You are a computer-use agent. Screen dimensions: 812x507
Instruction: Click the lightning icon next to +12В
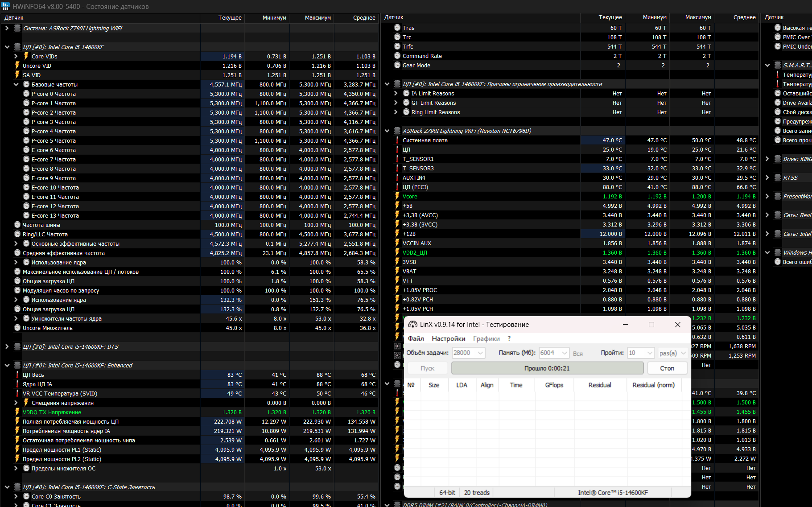(397, 234)
